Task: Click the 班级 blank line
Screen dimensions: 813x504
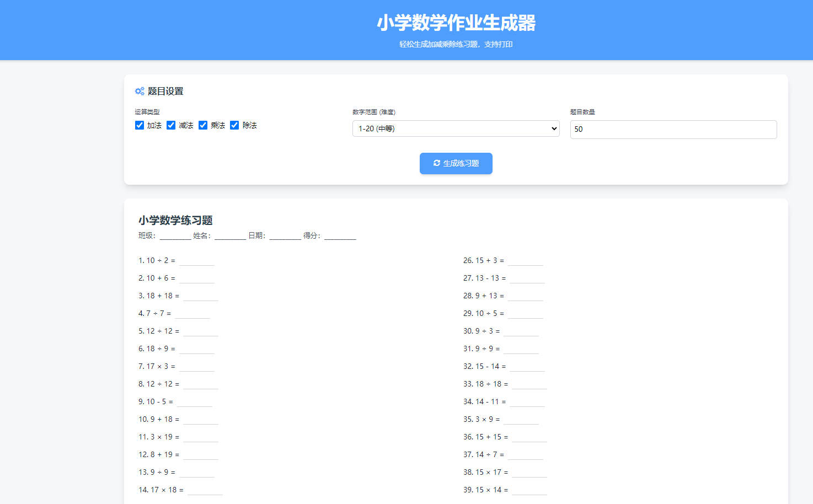Action: [175, 236]
